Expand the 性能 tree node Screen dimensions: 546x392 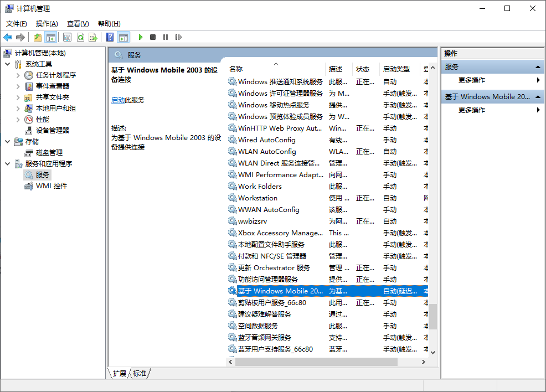(18, 120)
